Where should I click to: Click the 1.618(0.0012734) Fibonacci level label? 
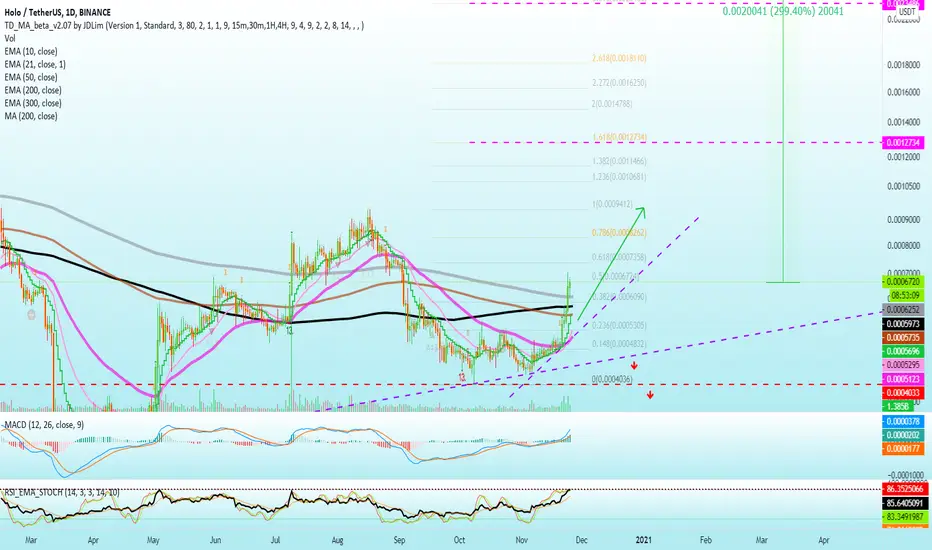coord(619,137)
